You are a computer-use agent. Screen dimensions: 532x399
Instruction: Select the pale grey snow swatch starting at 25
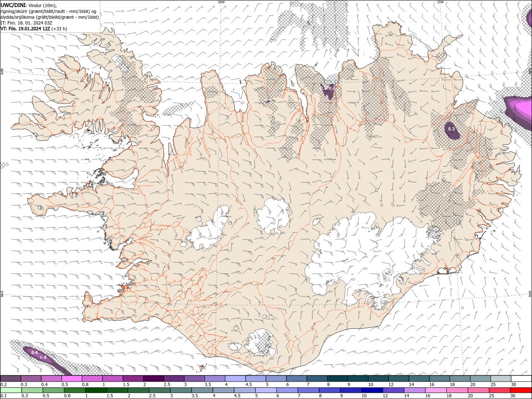[x=501, y=379]
